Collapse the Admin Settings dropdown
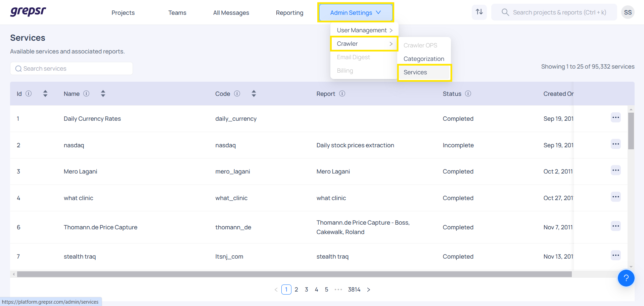This screenshot has height=306, width=644. pyautogui.click(x=355, y=12)
